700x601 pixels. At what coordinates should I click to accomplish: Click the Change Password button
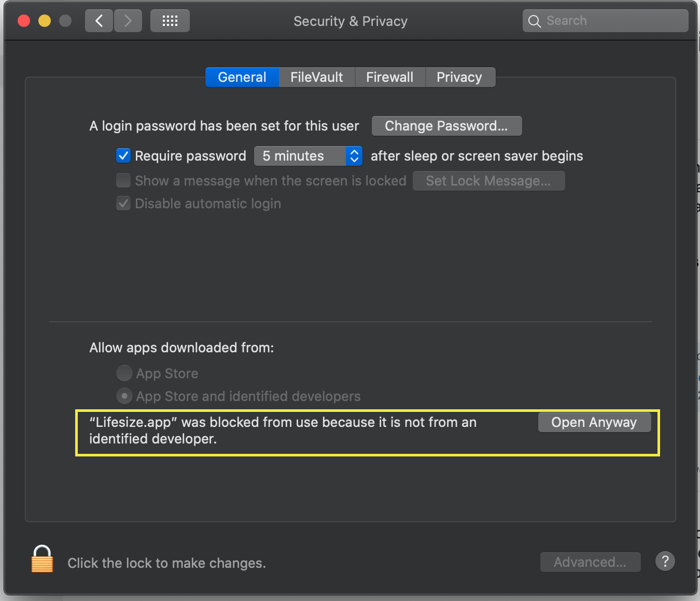(x=446, y=125)
